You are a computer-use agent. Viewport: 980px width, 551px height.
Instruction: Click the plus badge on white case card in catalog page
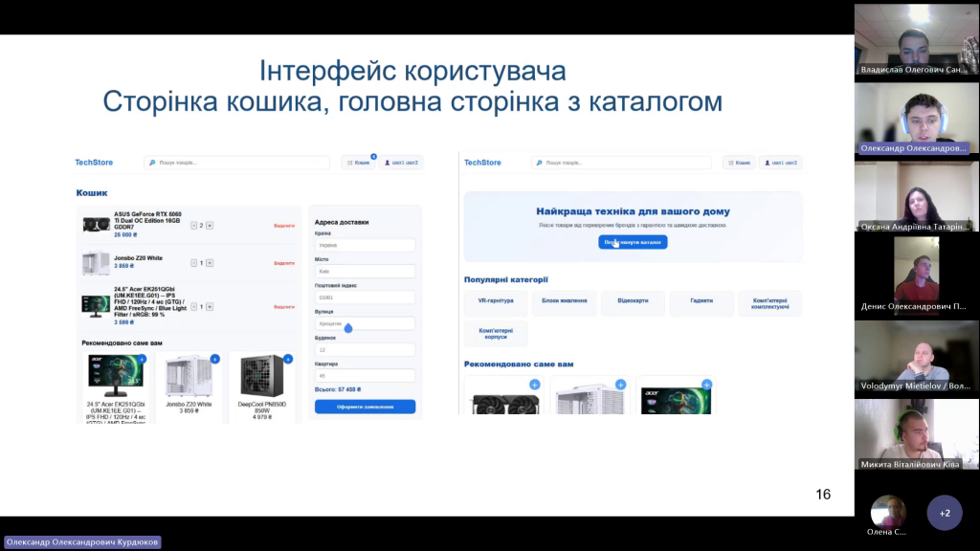pos(620,385)
